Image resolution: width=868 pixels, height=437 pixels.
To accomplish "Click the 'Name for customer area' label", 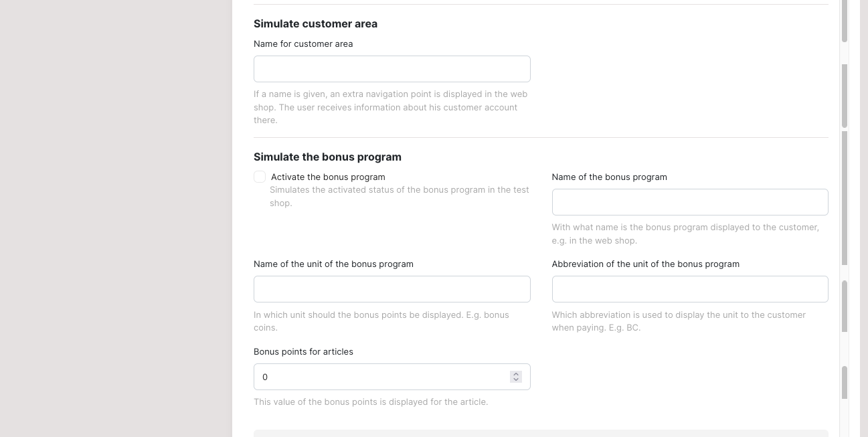I will (303, 43).
